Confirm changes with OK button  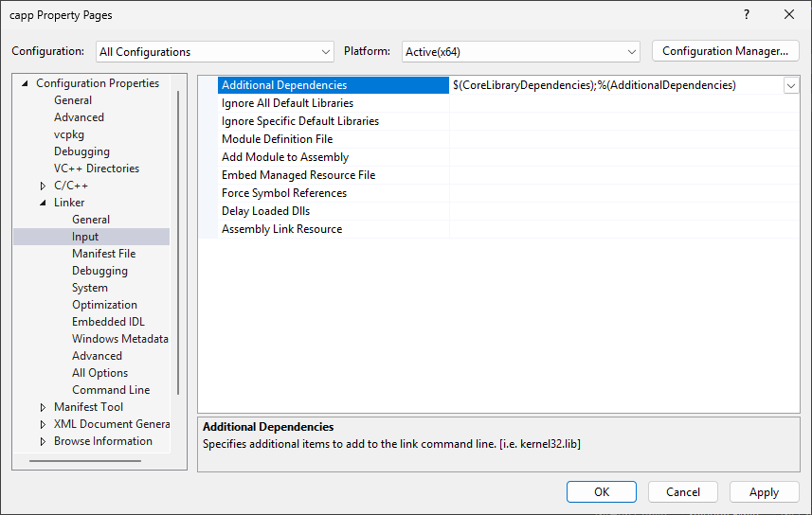click(602, 491)
